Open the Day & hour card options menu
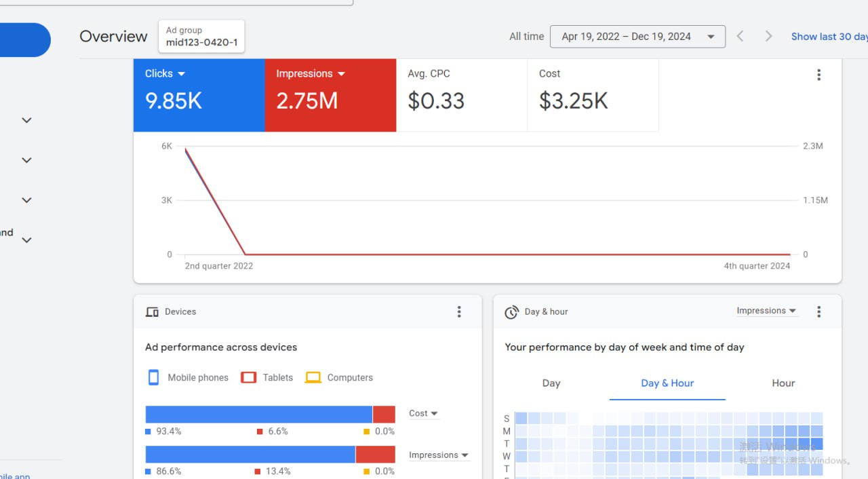This screenshot has width=868, height=479. coord(818,311)
